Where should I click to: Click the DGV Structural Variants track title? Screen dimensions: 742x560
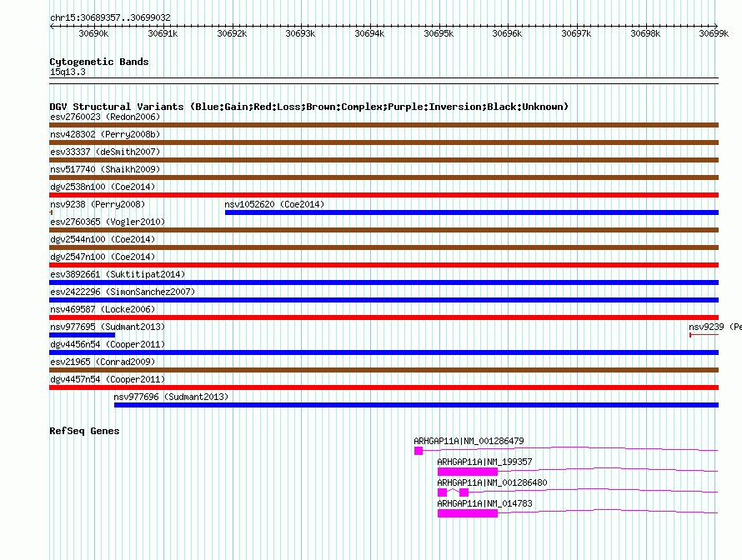click(309, 107)
